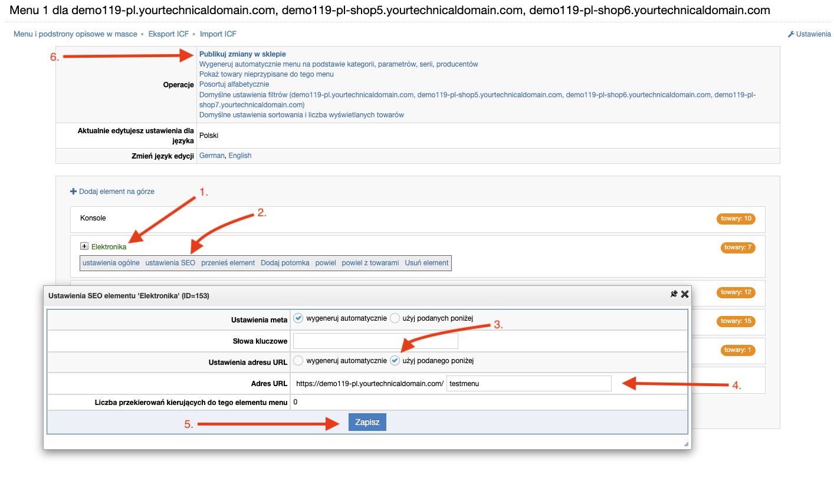834x504 pixels.
Task: Click przenieś element
Action: (x=228, y=263)
